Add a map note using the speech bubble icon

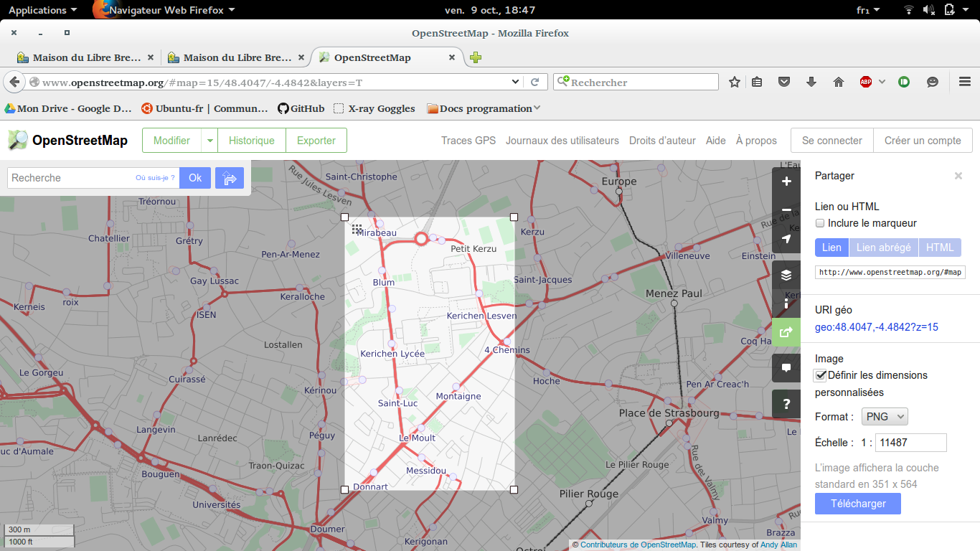[786, 368]
